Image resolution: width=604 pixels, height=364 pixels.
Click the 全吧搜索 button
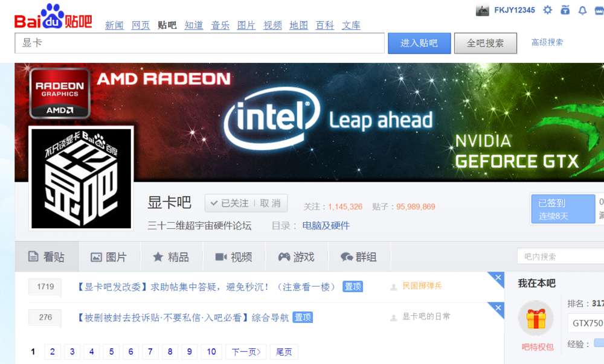[486, 43]
